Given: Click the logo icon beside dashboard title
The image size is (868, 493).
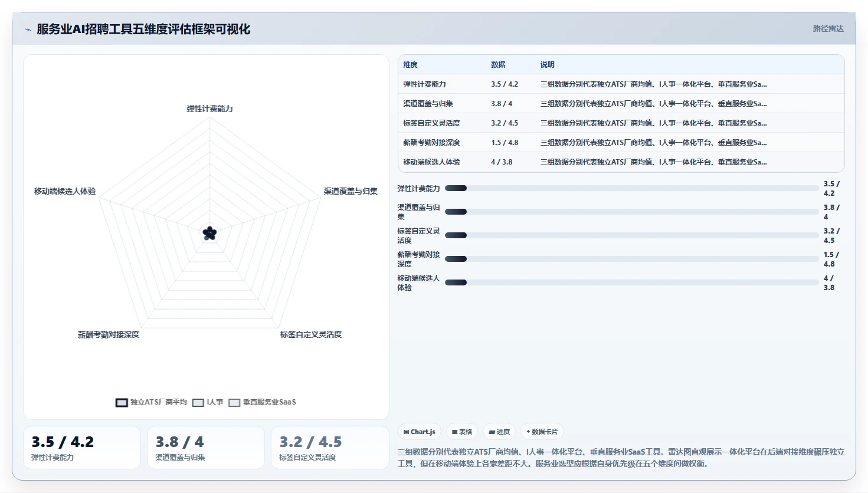Looking at the screenshot, I should (28, 29).
